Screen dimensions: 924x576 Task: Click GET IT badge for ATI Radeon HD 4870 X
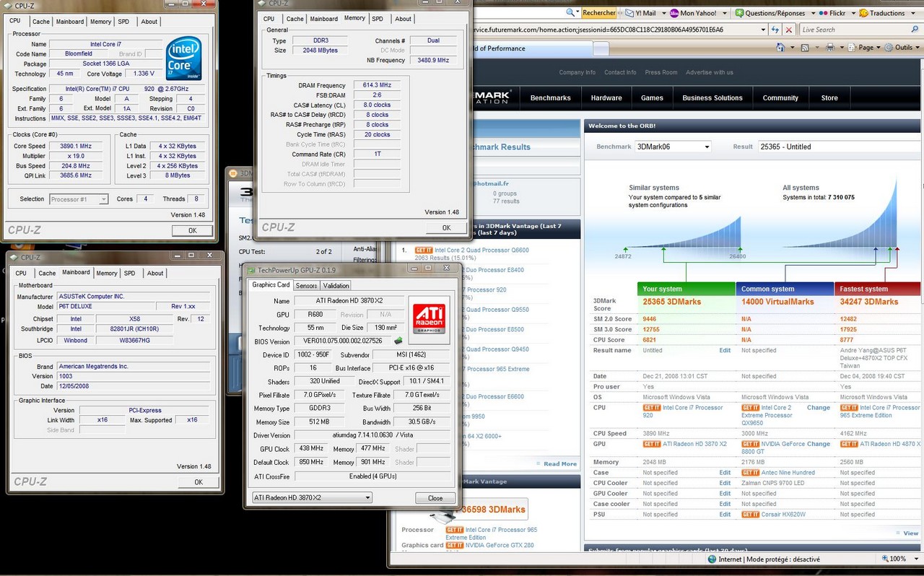[x=850, y=444]
